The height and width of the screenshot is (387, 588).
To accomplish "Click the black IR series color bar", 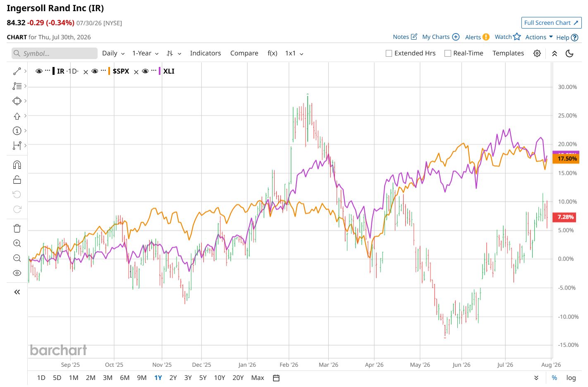I will tap(53, 71).
